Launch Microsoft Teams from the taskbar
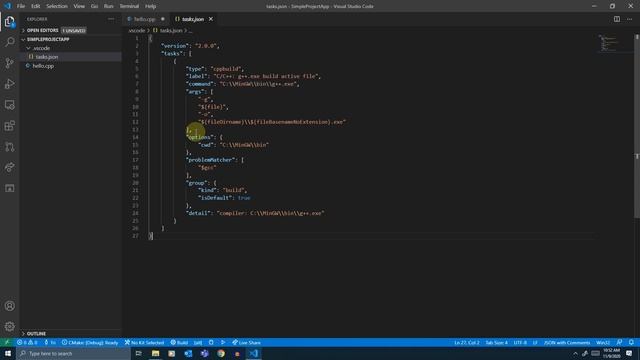The image size is (640, 360). tap(204, 353)
